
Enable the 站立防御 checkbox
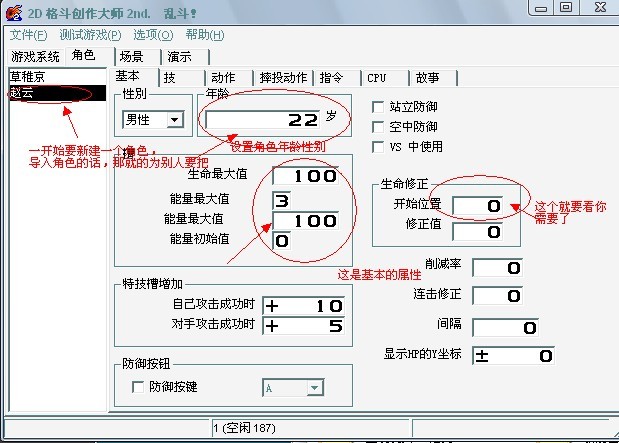click(378, 107)
